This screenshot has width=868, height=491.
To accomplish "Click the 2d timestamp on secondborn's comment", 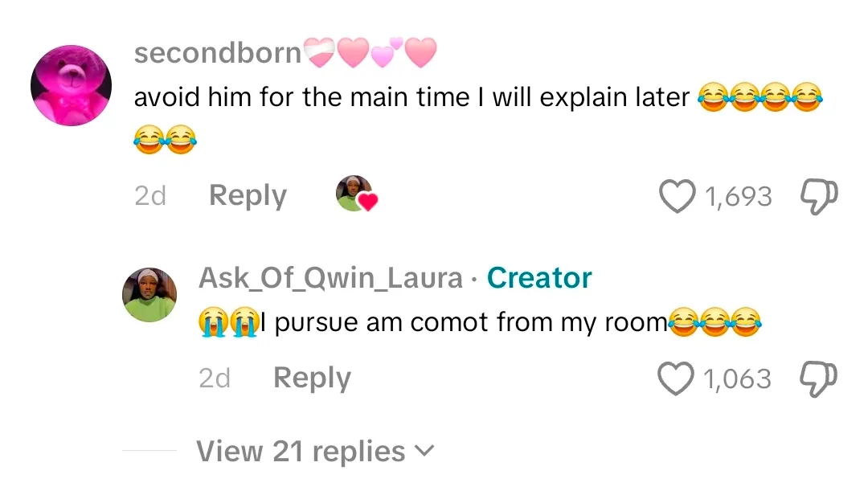I will pyautogui.click(x=149, y=196).
